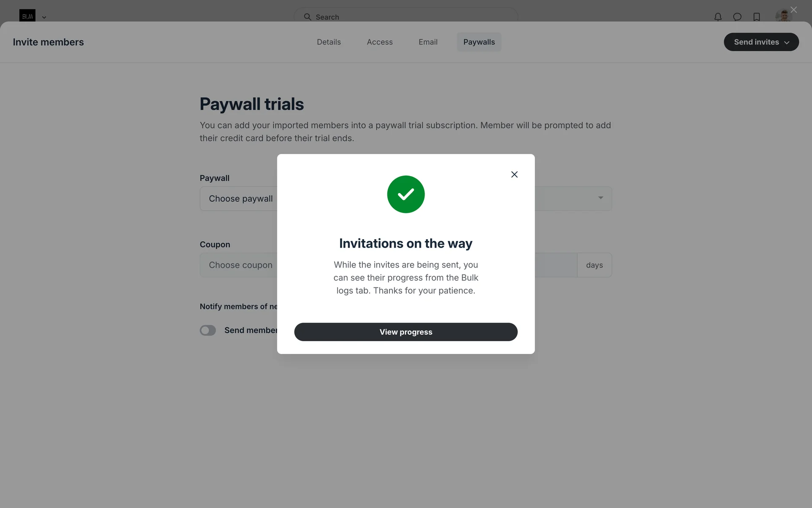The height and width of the screenshot is (508, 812).
Task: Open the Send invites dropdown button
Action: point(761,42)
